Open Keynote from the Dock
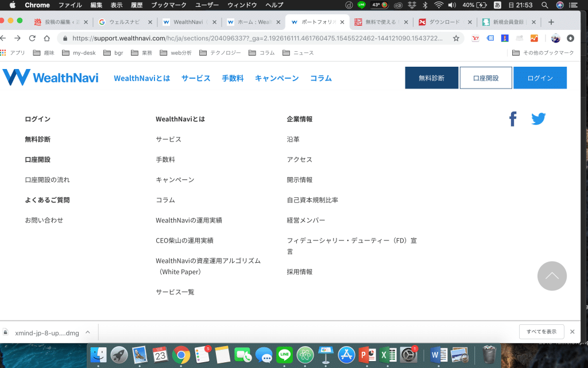Image resolution: width=588 pixels, height=368 pixels. pyautogui.click(x=326, y=354)
